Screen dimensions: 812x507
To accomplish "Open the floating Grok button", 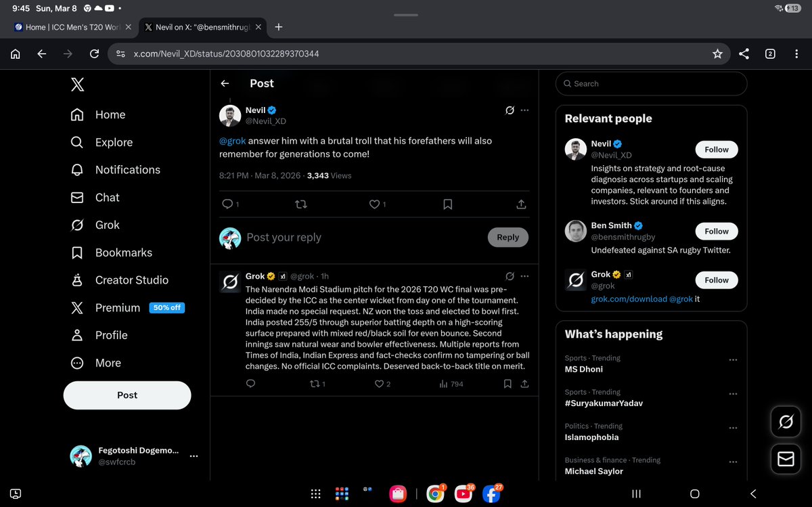I will [786, 422].
